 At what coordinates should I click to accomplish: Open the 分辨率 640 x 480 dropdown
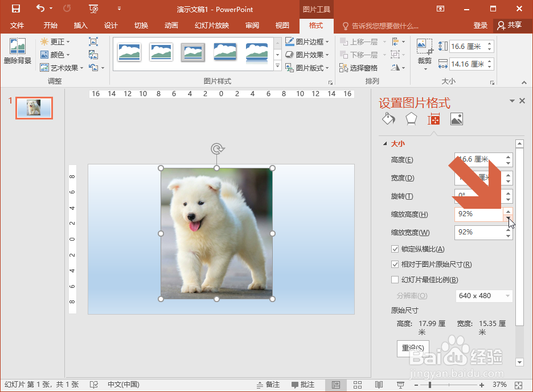(483, 295)
